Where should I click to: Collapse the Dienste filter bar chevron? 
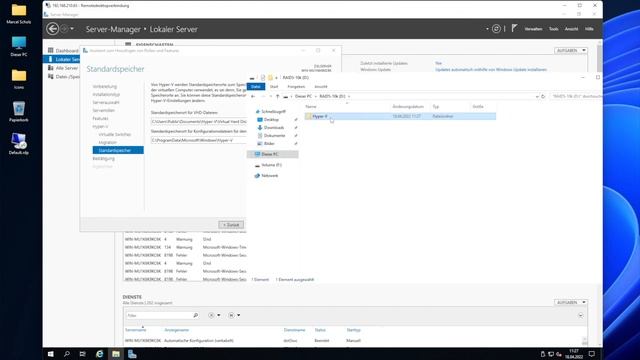pos(580,316)
